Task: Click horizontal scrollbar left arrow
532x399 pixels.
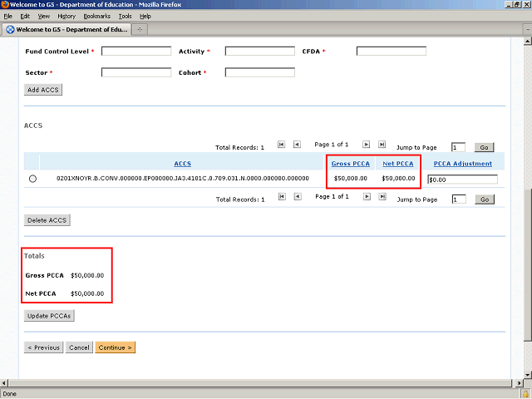Action: 3,383
